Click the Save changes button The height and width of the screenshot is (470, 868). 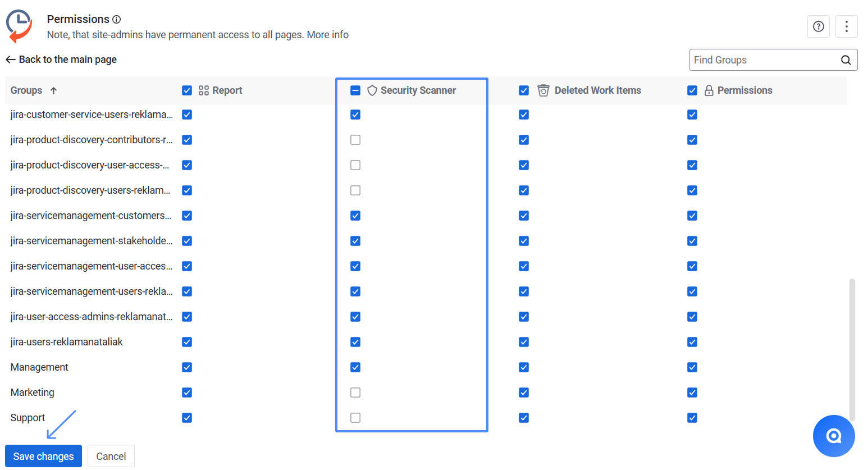[x=43, y=456]
